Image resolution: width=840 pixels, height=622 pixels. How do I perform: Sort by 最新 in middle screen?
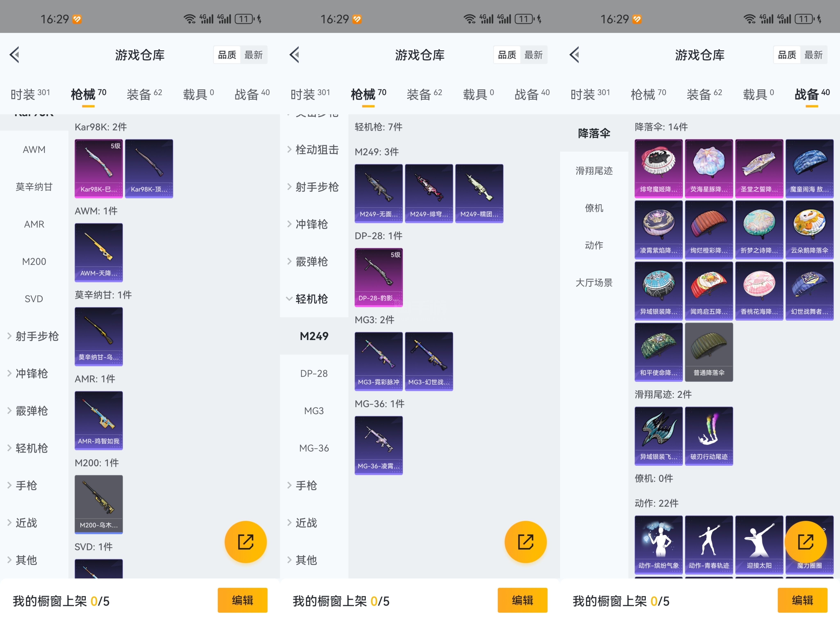point(533,55)
